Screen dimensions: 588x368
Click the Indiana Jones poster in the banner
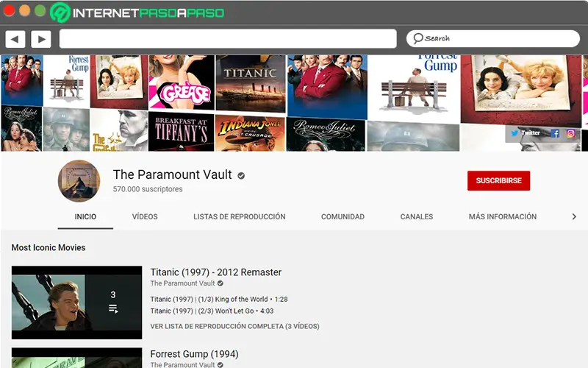(250, 134)
